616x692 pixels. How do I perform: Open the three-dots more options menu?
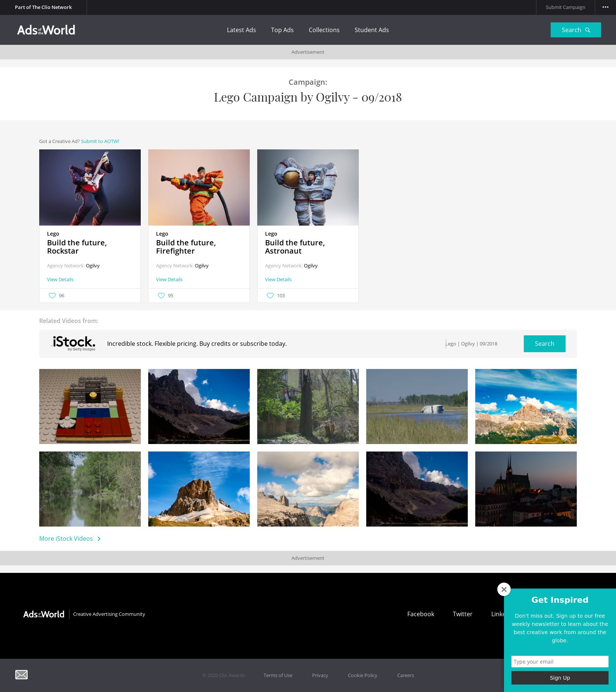605,7
